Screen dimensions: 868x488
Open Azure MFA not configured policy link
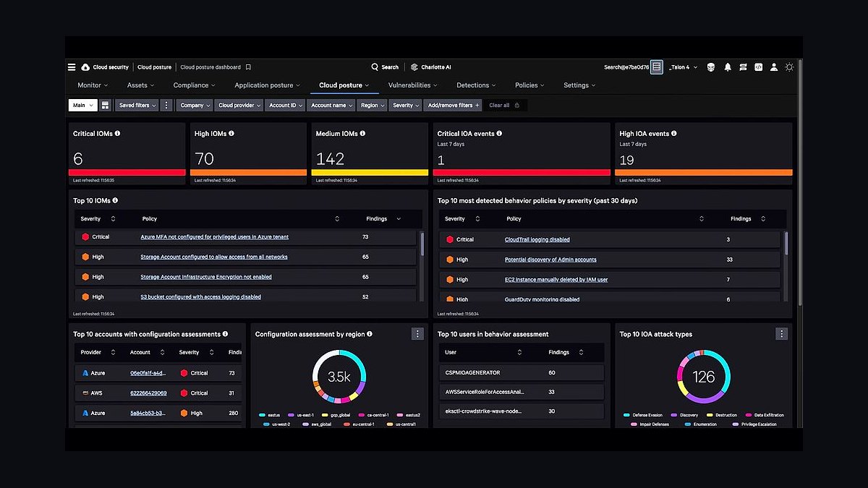coord(214,237)
